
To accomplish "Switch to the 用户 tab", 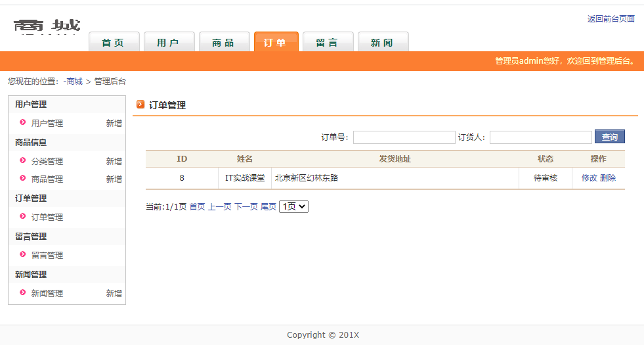I will click(x=169, y=42).
